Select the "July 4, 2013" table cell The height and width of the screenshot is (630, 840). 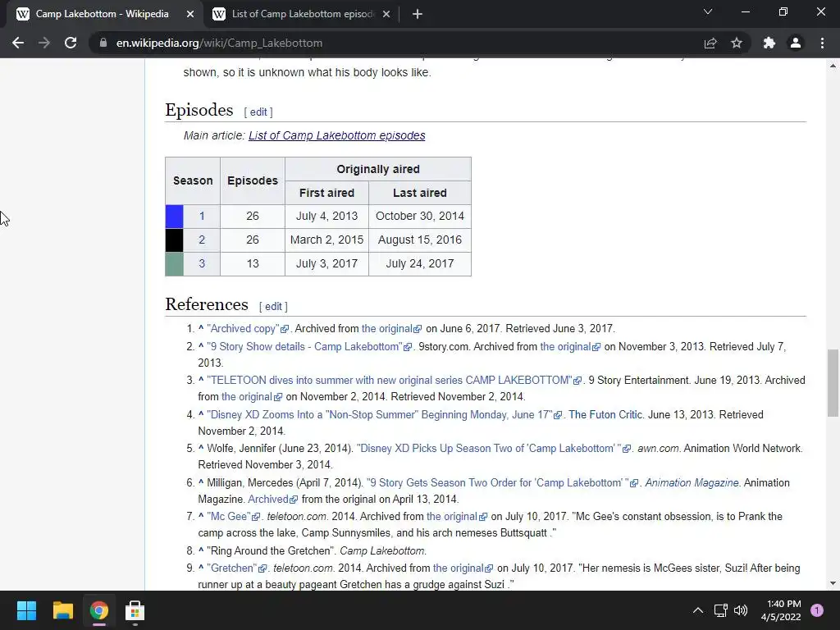point(326,216)
